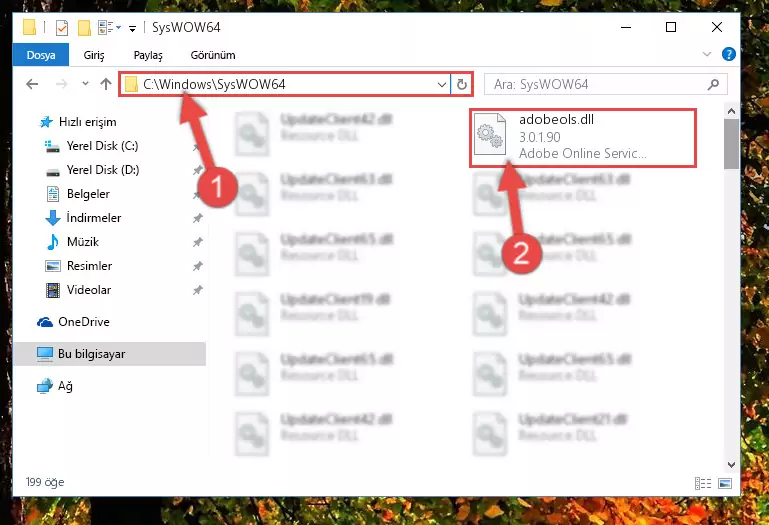This screenshot has width=769, height=525.
Task: Click pin icon next to İndirmeler
Action: pos(197,218)
